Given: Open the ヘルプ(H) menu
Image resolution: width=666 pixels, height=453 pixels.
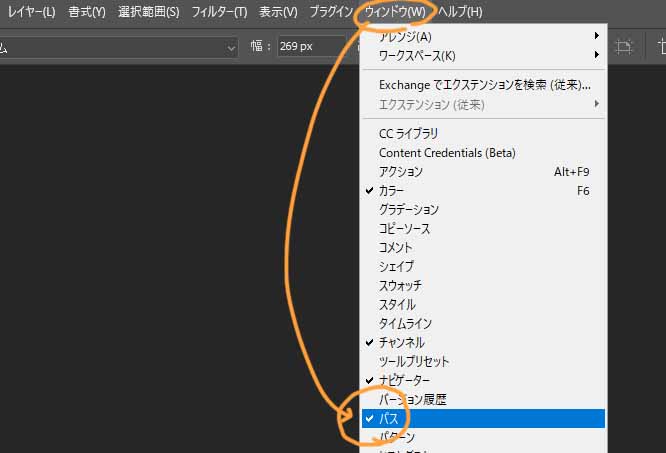Looking at the screenshot, I should point(459,12).
